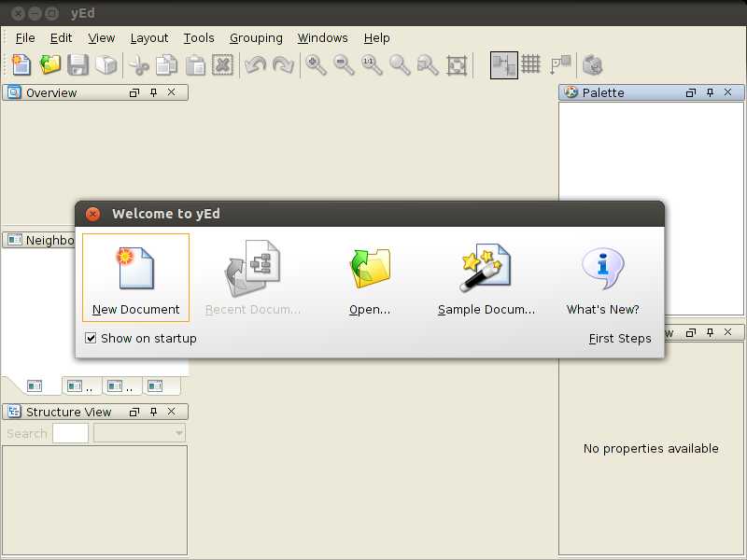Click the Redo arrow icon
This screenshot has height=560, width=747.
click(x=283, y=64)
